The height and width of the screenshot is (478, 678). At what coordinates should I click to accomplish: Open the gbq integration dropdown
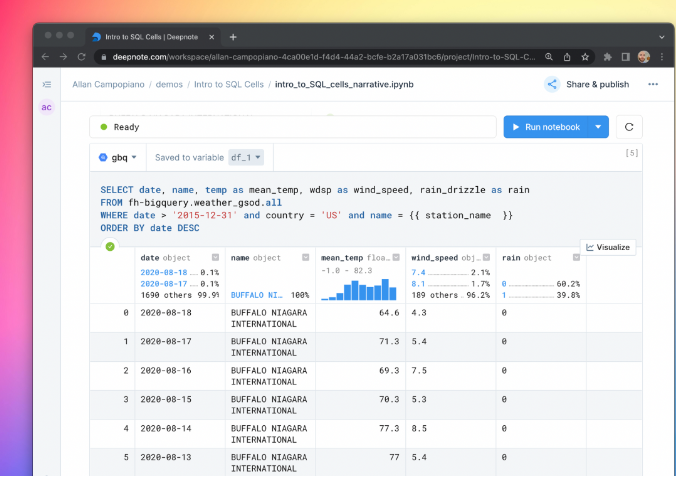(x=118, y=157)
